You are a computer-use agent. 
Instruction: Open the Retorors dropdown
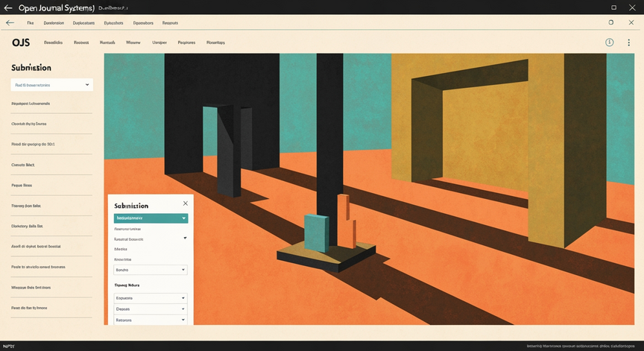(151, 320)
